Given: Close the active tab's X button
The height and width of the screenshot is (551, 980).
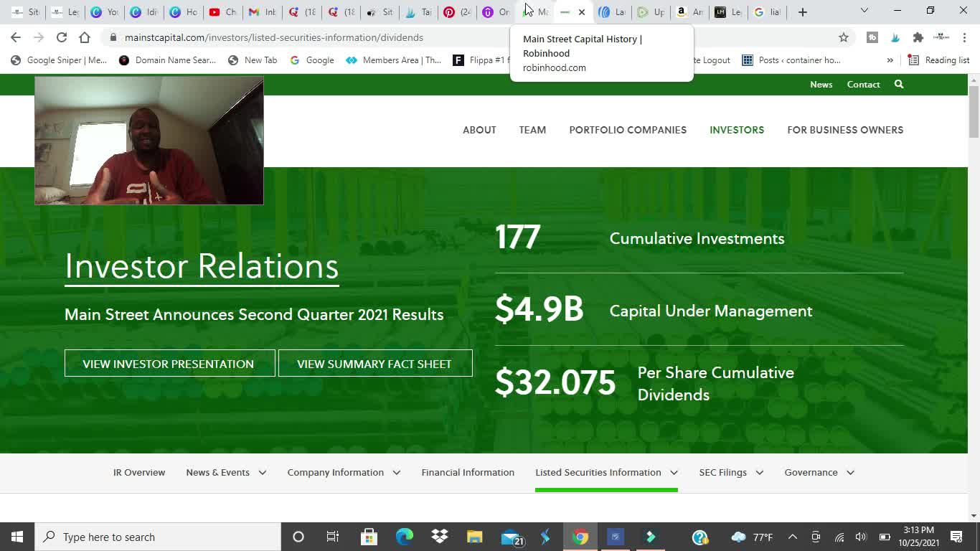Looking at the screenshot, I should pyautogui.click(x=582, y=11).
